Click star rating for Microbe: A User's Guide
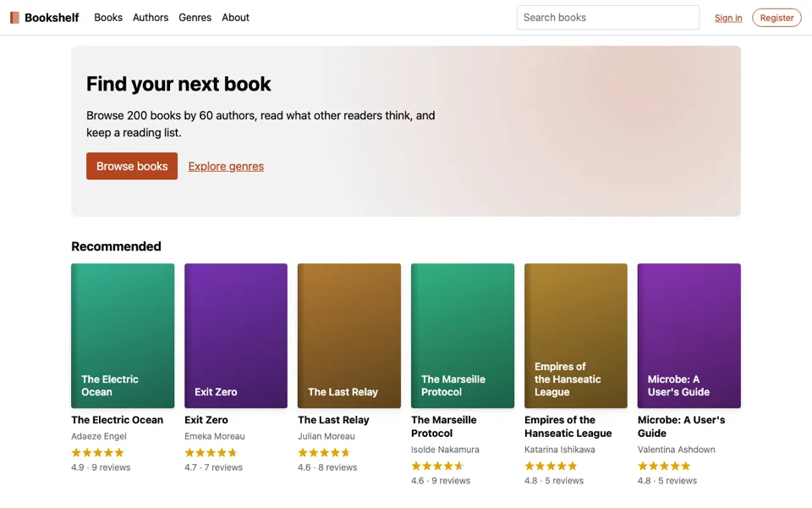 tap(664, 466)
